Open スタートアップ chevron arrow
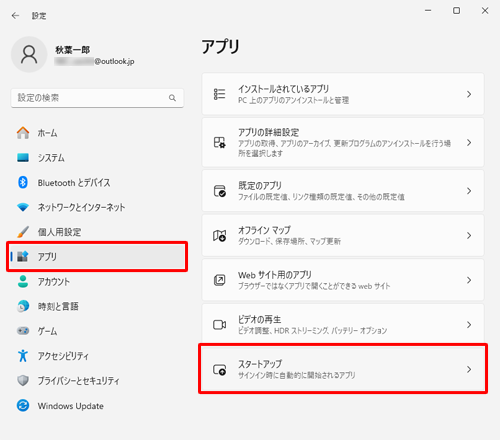500x440 pixels. [x=469, y=369]
